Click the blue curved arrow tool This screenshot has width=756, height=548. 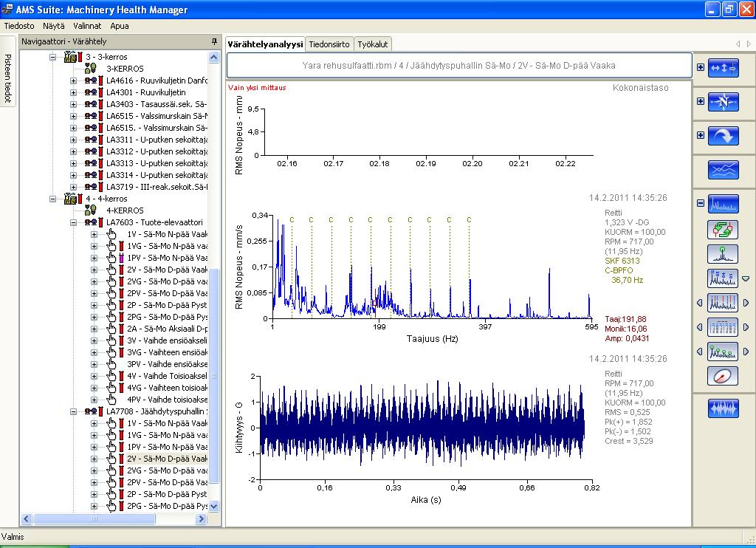(x=724, y=136)
